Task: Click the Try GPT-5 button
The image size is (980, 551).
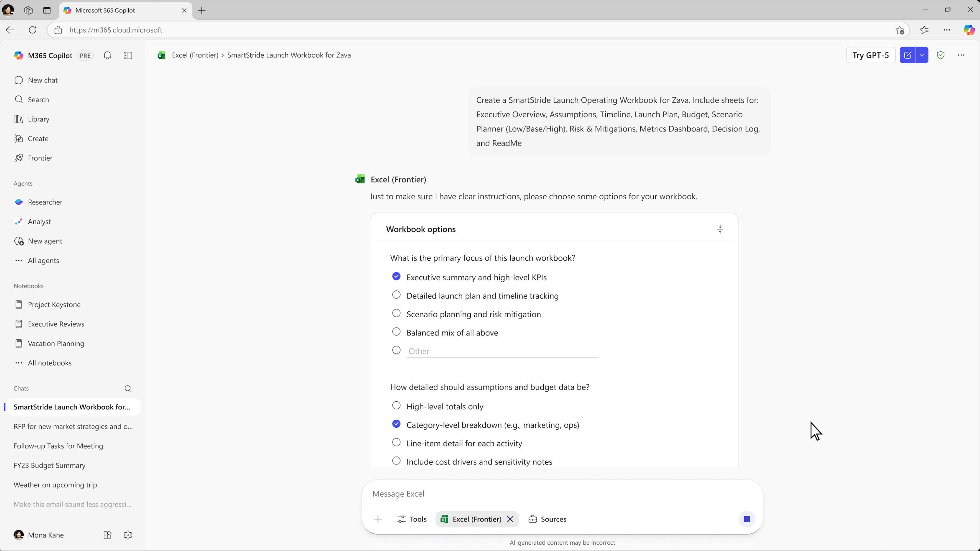Action: (x=870, y=55)
